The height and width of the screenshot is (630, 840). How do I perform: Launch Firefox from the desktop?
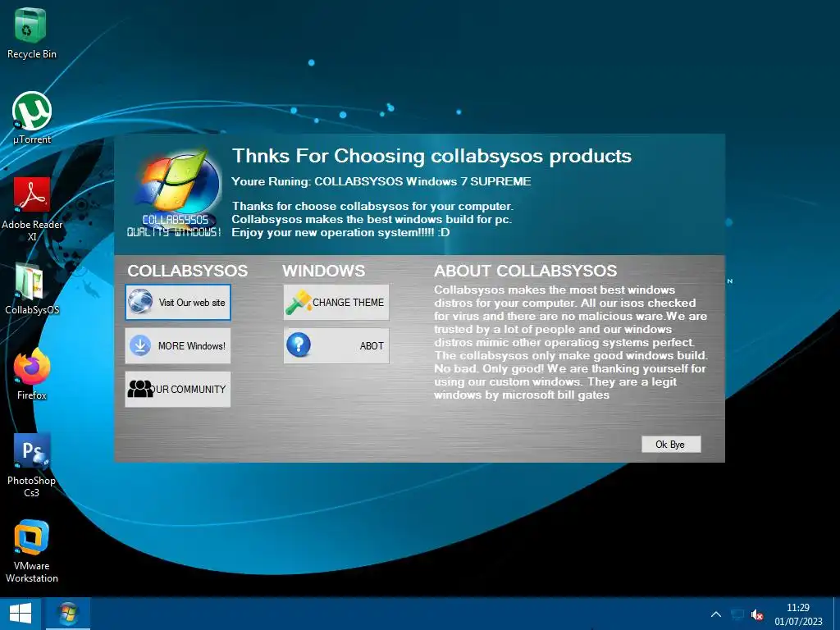coord(32,374)
